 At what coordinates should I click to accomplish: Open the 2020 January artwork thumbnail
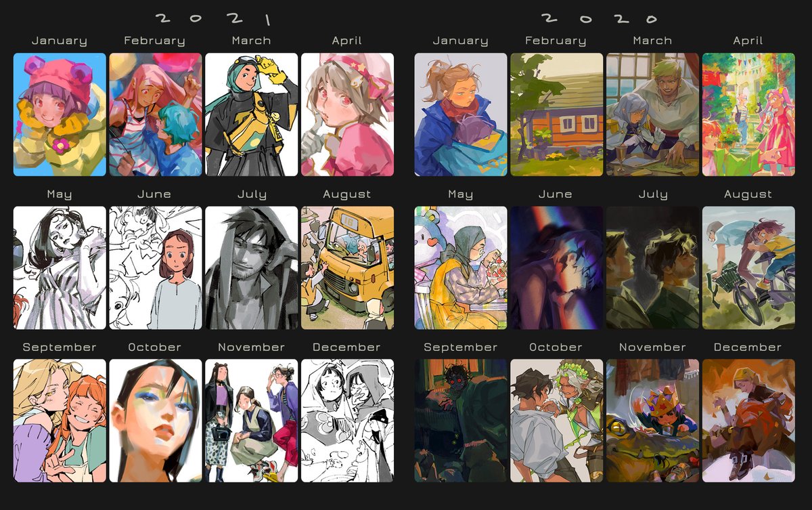(x=460, y=115)
